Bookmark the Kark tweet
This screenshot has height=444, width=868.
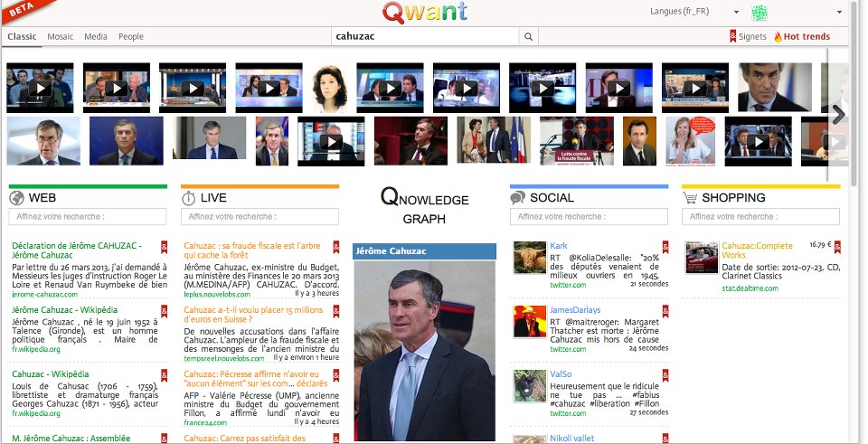pos(665,246)
